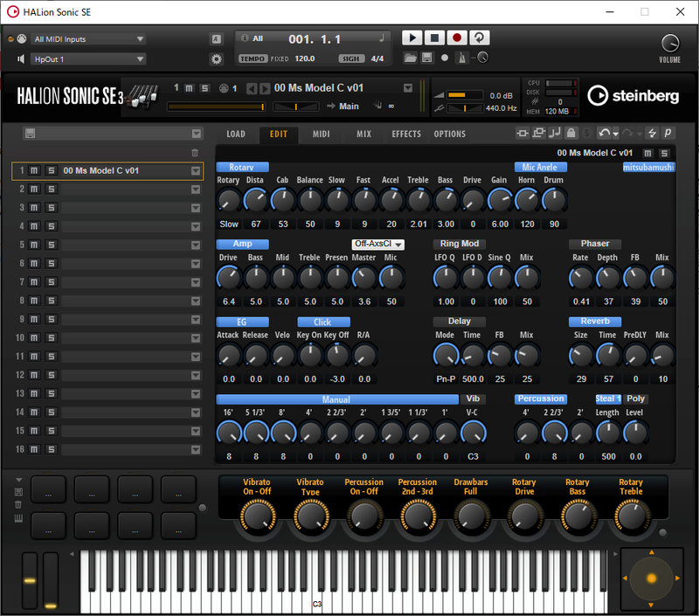Click the Ring Mod section button
Viewport: 699px width, 616px height.
tap(460, 244)
